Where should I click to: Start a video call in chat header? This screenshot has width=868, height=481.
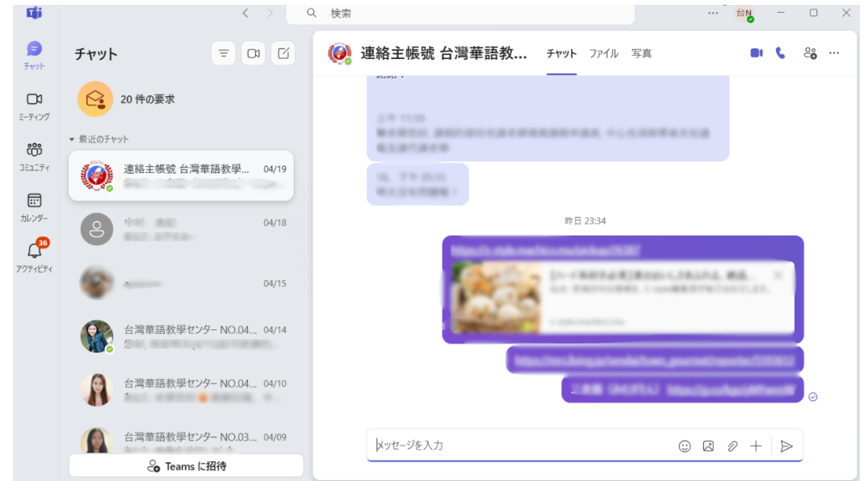point(757,53)
